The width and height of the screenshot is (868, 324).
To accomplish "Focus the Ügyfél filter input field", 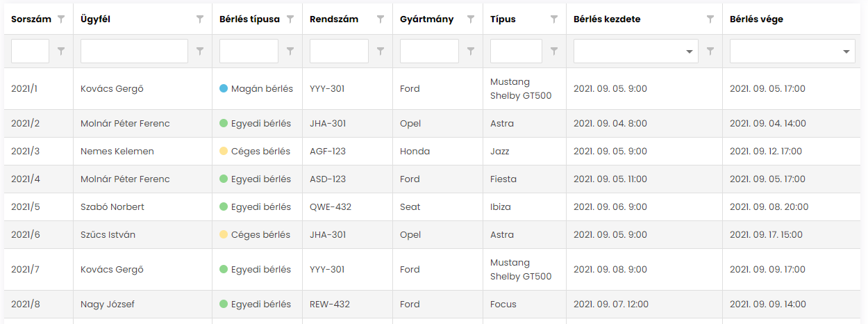I will (134, 51).
